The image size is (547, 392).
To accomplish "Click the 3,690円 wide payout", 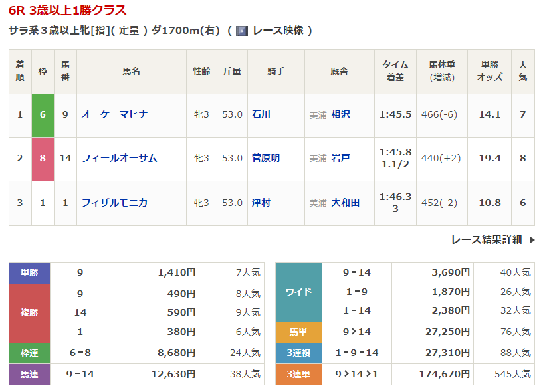I will 451,272.
